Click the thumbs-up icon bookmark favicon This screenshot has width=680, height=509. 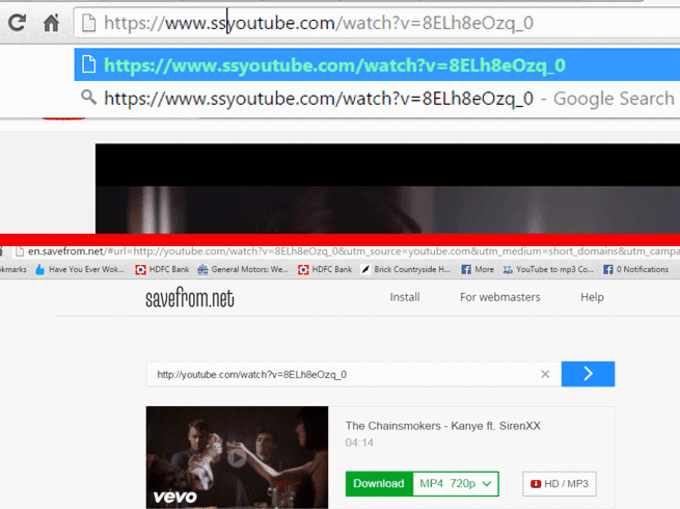coord(40,270)
